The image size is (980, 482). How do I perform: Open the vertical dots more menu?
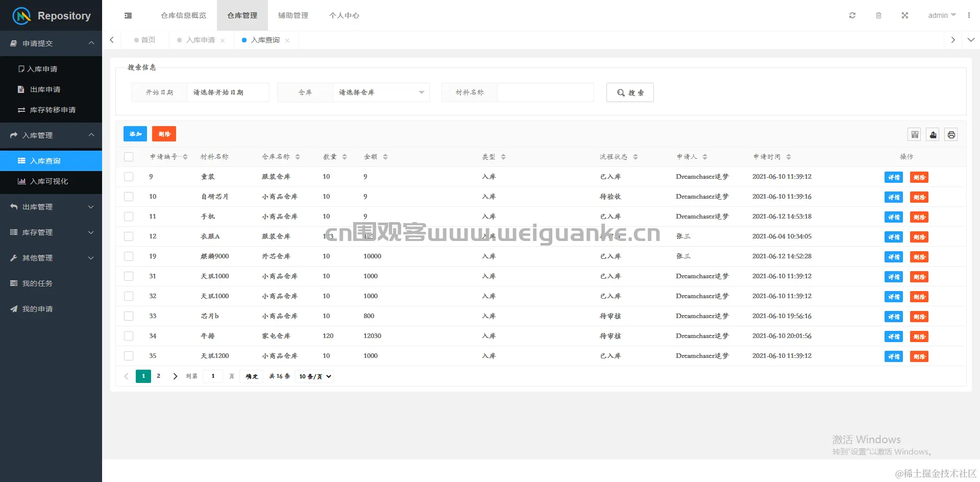pos(969,15)
